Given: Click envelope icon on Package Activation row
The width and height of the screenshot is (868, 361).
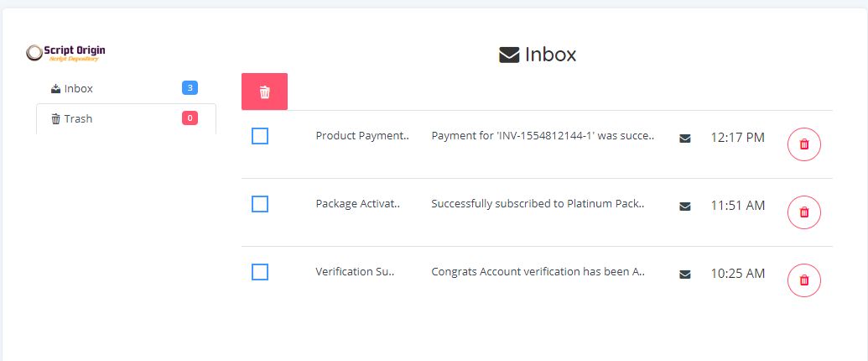Looking at the screenshot, I should coord(685,206).
